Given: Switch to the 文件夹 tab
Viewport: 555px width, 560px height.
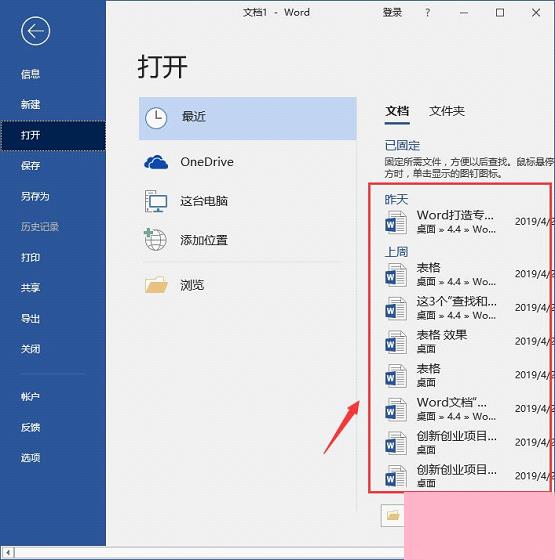Looking at the screenshot, I should [x=447, y=111].
